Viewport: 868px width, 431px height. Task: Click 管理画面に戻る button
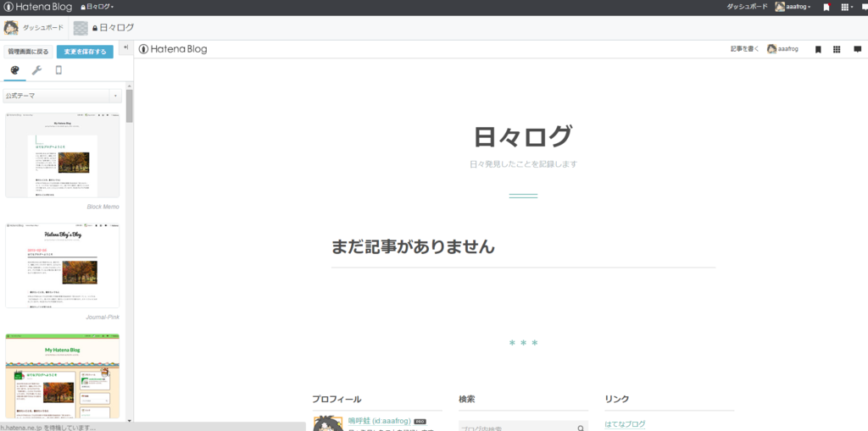28,52
